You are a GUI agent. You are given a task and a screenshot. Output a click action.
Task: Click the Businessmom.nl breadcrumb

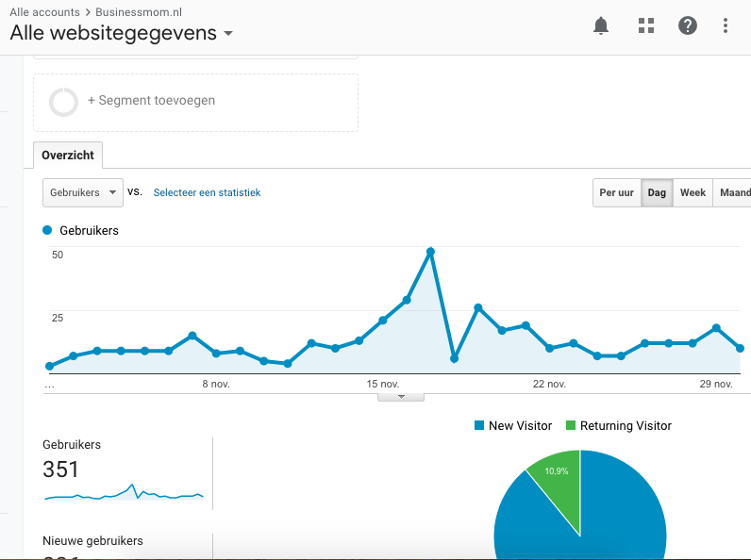click(x=139, y=12)
